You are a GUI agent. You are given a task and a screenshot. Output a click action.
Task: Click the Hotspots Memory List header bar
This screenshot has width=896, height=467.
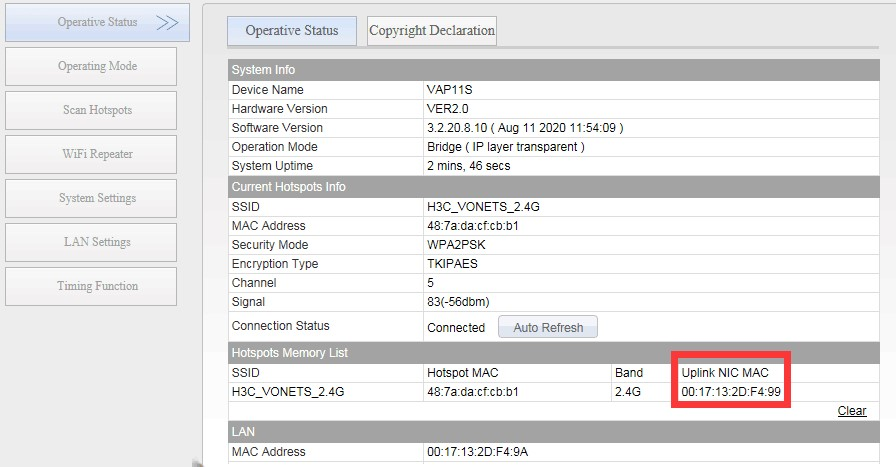point(289,353)
